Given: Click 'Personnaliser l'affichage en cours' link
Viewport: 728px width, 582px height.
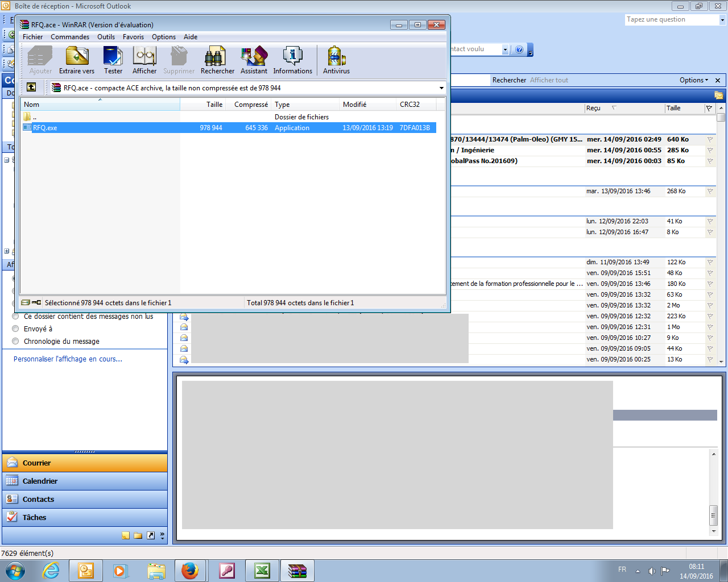Looking at the screenshot, I should tap(68, 359).
